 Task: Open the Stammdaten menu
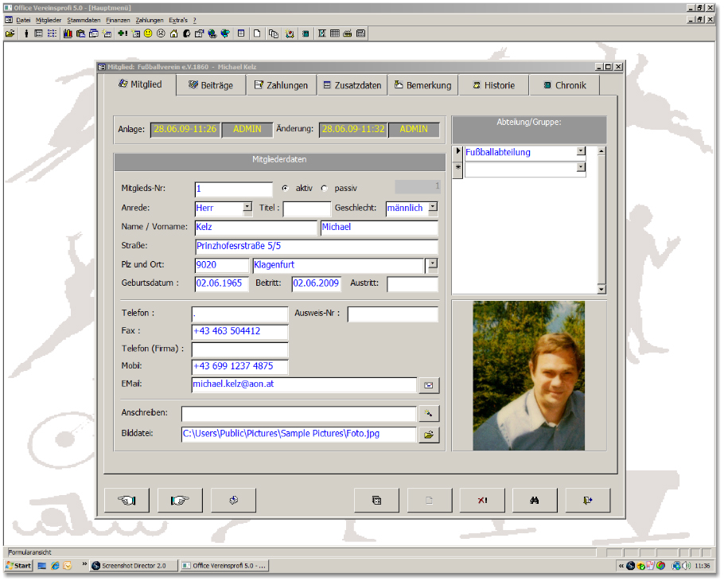(84, 19)
